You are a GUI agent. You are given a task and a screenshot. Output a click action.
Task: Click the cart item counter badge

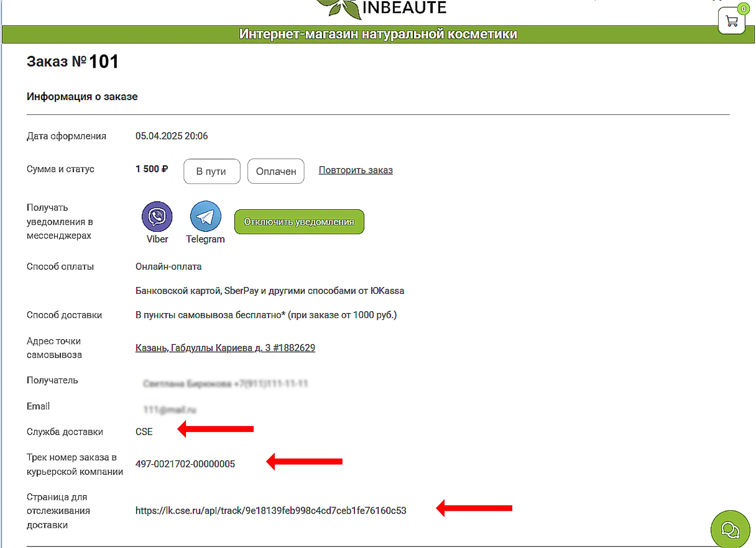coord(743,9)
